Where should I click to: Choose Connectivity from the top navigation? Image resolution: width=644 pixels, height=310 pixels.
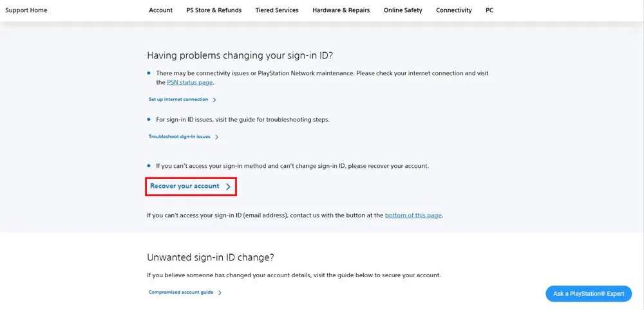pyautogui.click(x=454, y=10)
